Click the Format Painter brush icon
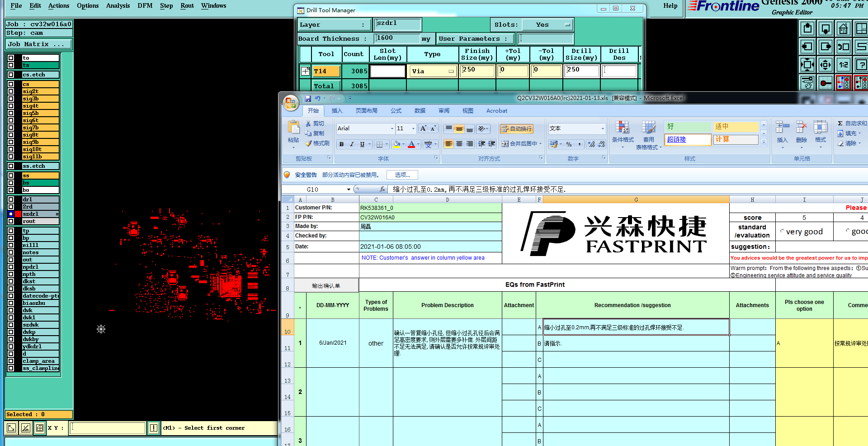This screenshot has height=446, width=868. tap(308, 143)
